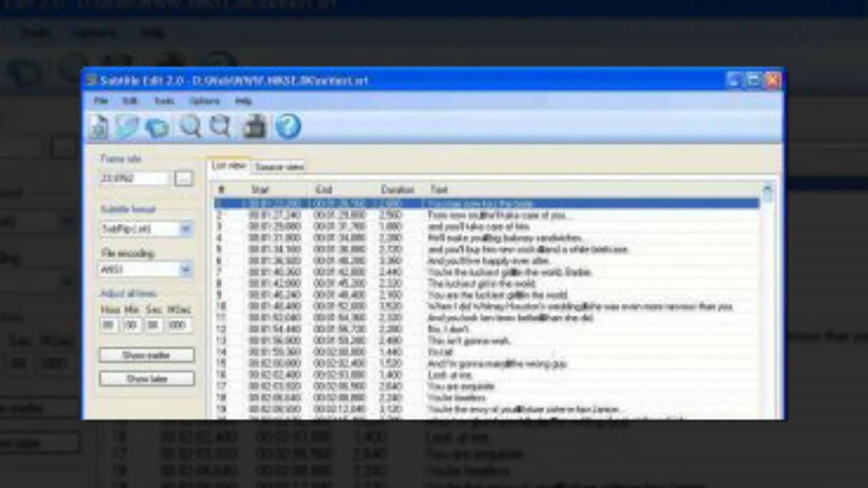Click the Sec field under Adjust all times
The width and height of the screenshot is (868, 488).
click(153, 325)
